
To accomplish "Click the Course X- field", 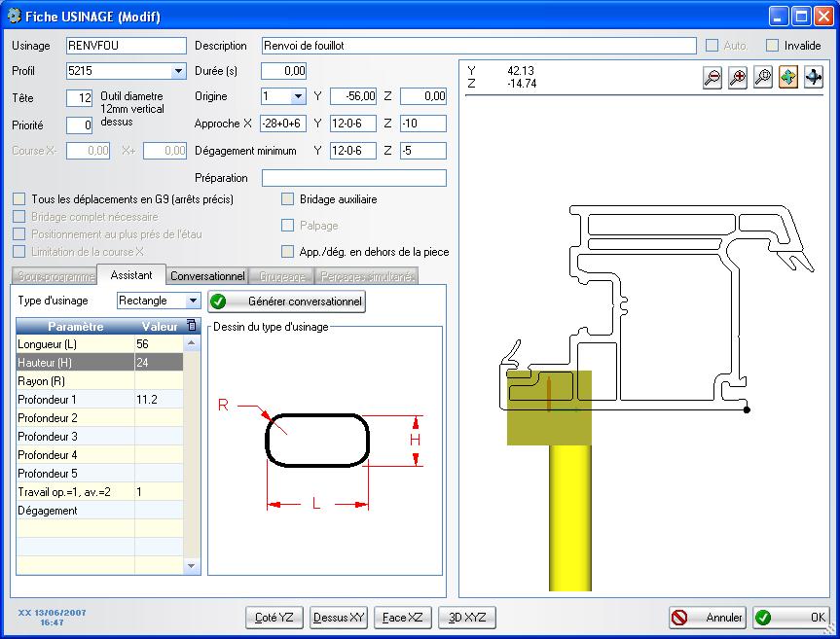I will pyautogui.click(x=89, y=151).
